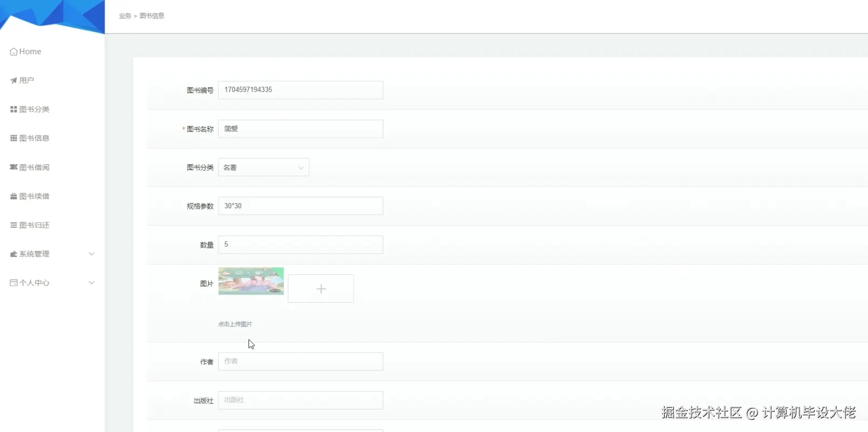The image size is (868, 432).
Task: Click the 个人中心 menu label
Action: click(35, 283)
